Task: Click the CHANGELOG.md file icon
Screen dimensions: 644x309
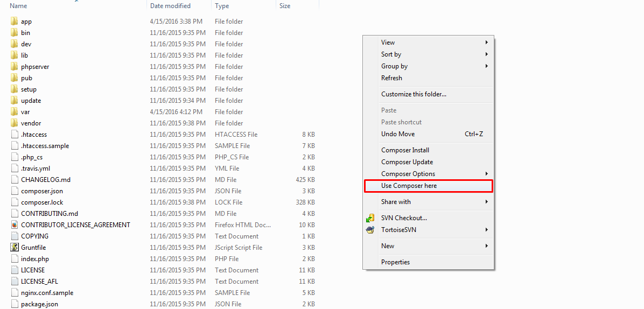Action: 15,180
